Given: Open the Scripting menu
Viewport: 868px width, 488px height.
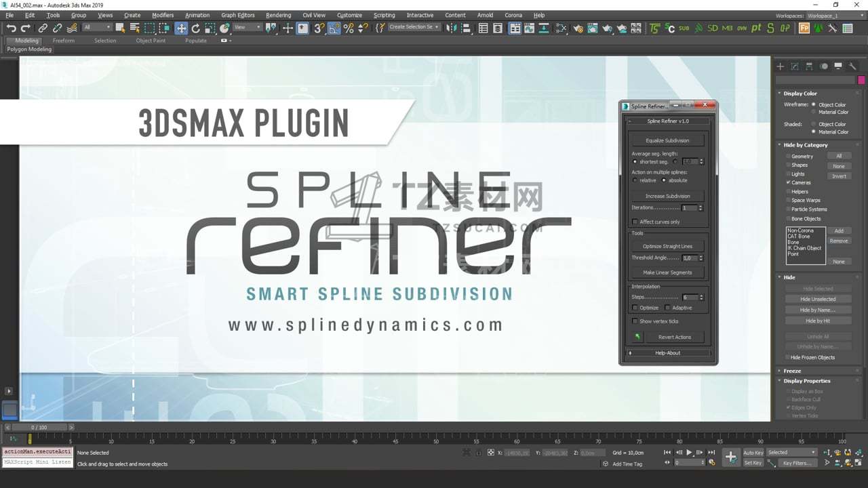Looking at the screenshot, I should tap(384, 15).
